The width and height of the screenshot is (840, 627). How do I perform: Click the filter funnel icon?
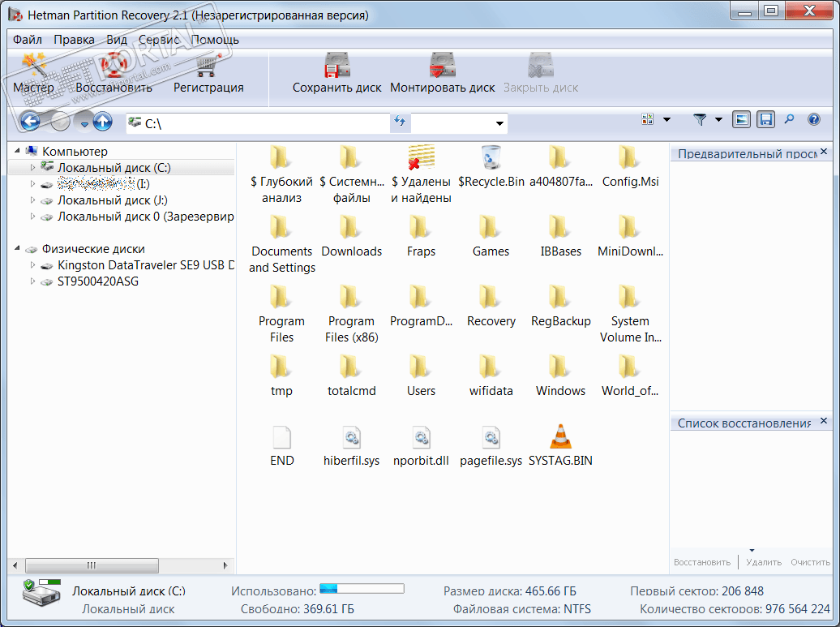[x=700, y=119]
